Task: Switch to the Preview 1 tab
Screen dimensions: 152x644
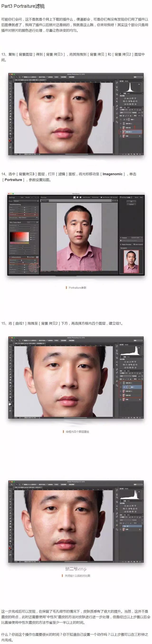Action: click(45, 201)
